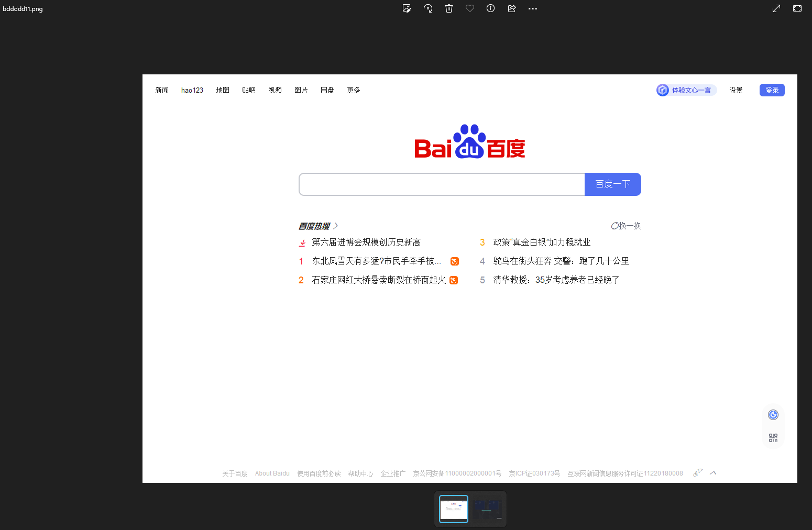Open the edit image tool
Viewport: 812px width, 530px height.
[x=407, y=8]
